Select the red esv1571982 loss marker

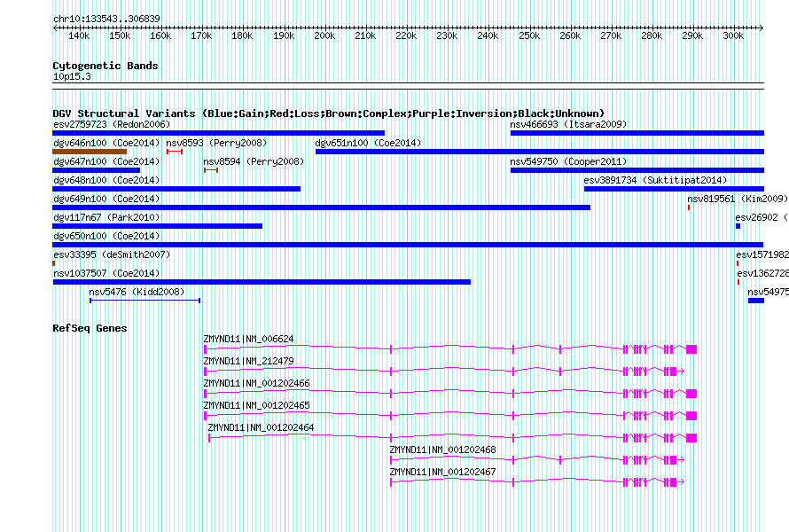click(738, 263)
